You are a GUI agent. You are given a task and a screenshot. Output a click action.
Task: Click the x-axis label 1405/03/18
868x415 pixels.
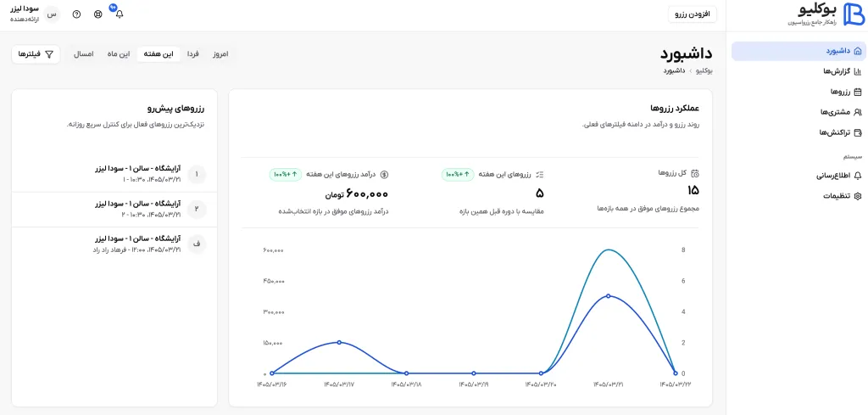(x=406, y=384)
